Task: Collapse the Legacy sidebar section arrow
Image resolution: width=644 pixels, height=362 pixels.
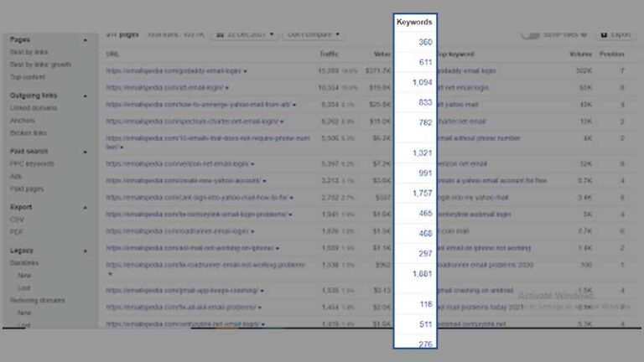Action: point(85,251)
